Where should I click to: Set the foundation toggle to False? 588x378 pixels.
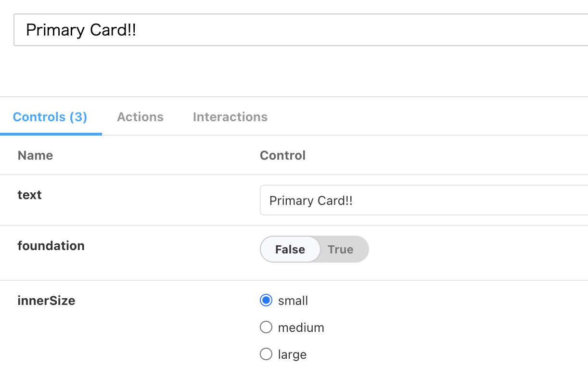290,250
